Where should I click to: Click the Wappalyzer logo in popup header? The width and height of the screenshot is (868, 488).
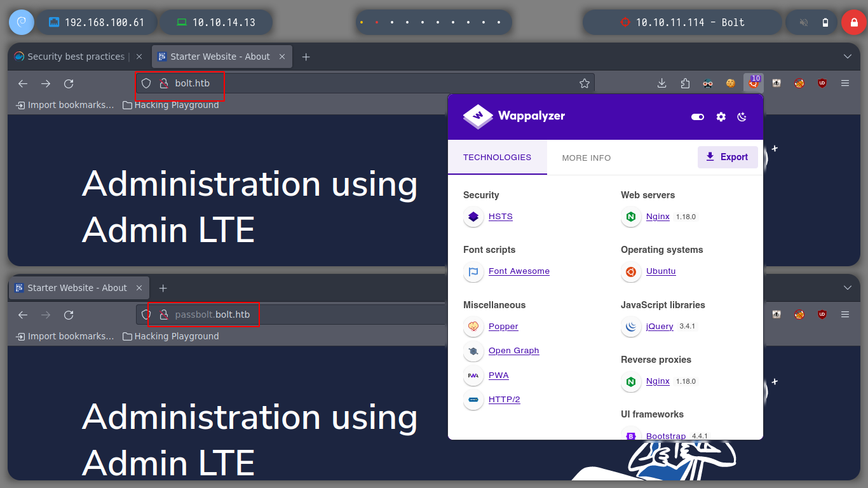click(x=514, y=116)
